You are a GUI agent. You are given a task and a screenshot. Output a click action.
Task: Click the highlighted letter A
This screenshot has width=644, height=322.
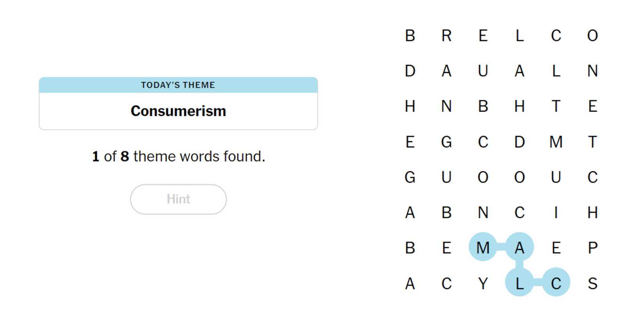(x=519, y=247)
